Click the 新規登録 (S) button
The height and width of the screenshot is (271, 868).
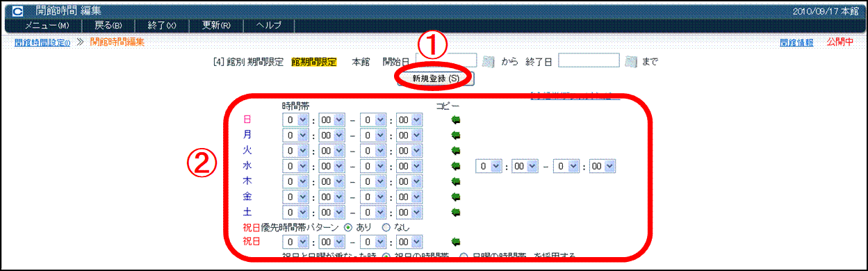pos(436,79)
